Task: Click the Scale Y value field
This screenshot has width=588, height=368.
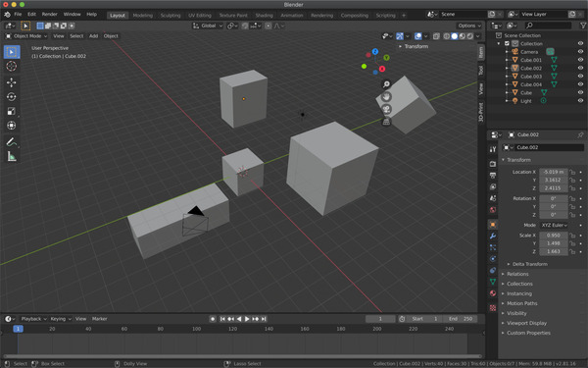Action: tap(554, 243)
